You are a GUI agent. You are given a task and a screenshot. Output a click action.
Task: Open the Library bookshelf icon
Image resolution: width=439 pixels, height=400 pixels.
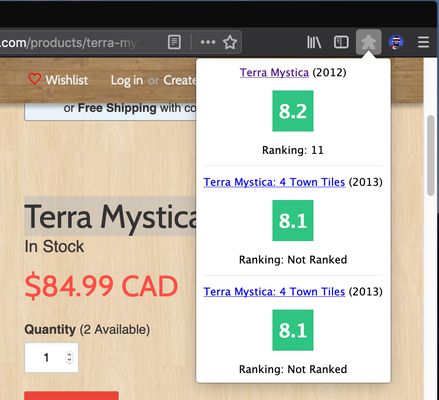[x=314, y=42]
